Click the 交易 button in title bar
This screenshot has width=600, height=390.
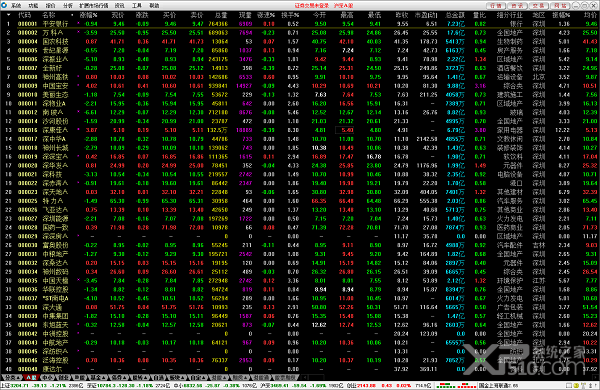pos(538,5)
